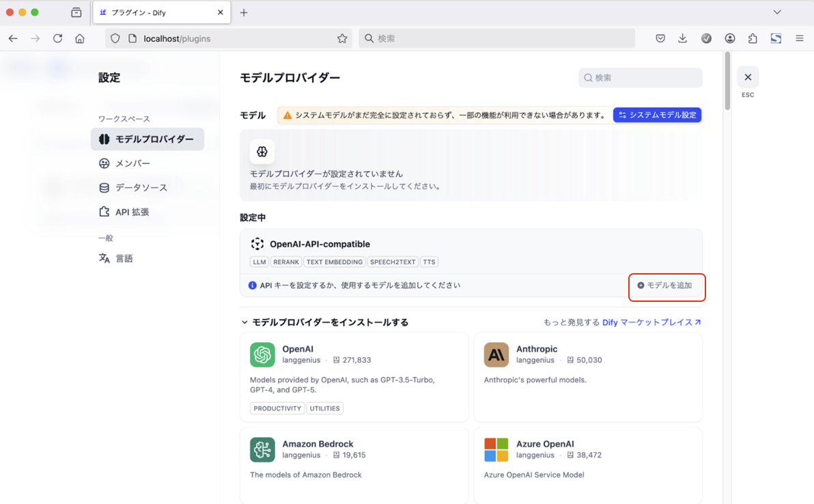Click the localhost/plugins address bar
The height and width of the screenshot is (504, 814).
228,38
